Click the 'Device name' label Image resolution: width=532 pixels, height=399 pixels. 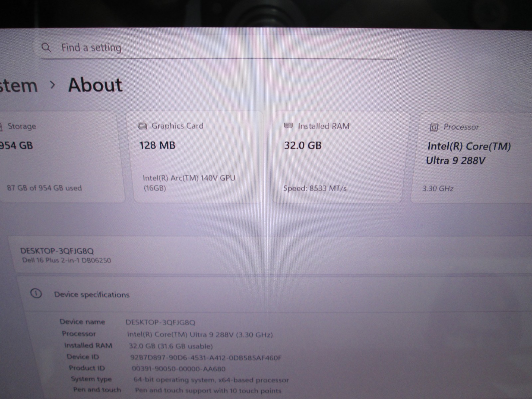point(82,322)
